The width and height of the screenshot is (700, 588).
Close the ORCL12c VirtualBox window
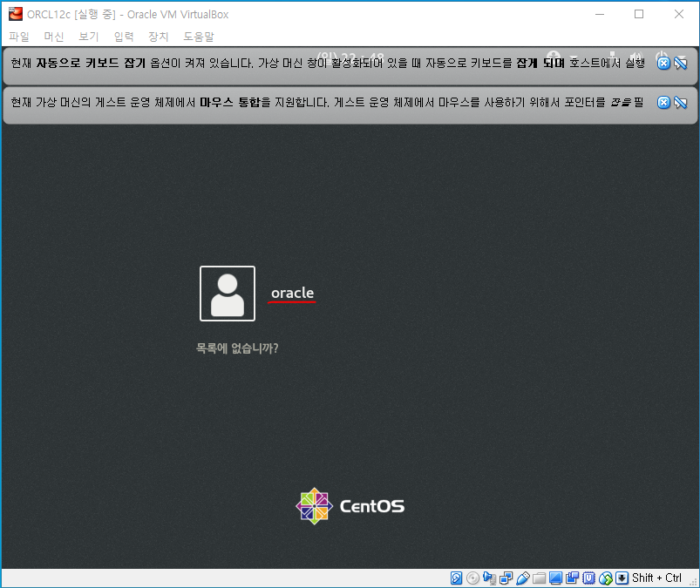(x=678, y=14)
